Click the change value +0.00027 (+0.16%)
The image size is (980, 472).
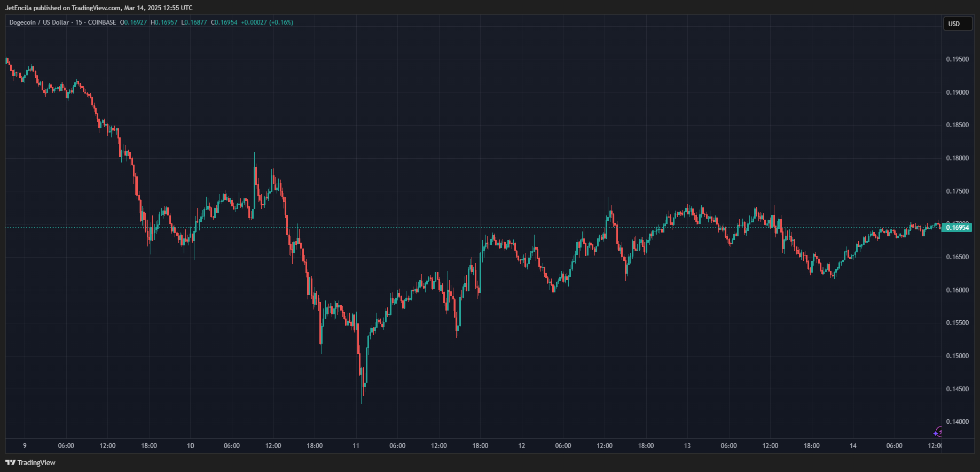coord(267,22)
